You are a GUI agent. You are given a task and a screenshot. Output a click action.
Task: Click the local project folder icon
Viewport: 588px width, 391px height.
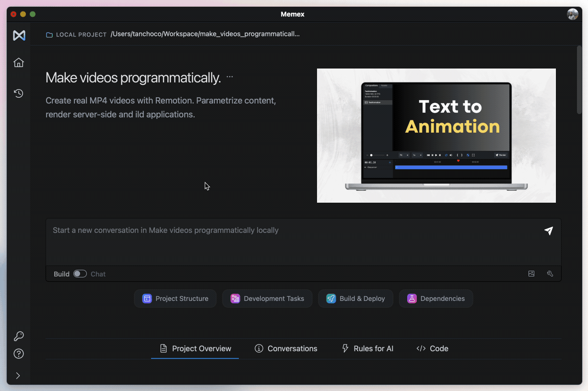[49, 35]
